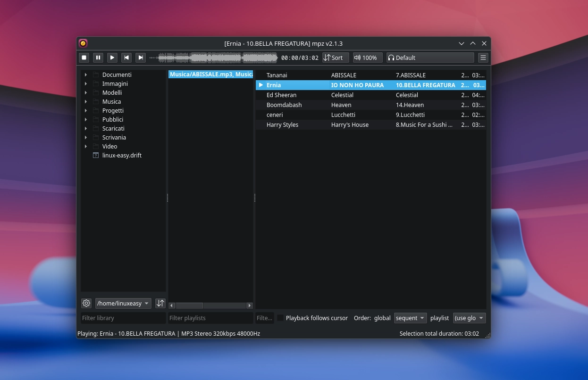Select the Scrivania folder icon
The height and width of the screenshot is (380, 588).
point(96,137)
